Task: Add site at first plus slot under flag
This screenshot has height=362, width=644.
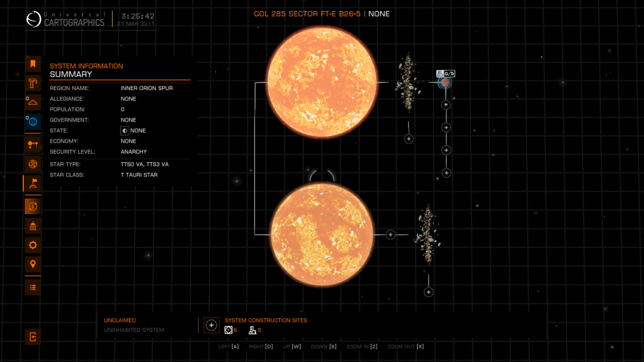Action: [x=446, y=128]
